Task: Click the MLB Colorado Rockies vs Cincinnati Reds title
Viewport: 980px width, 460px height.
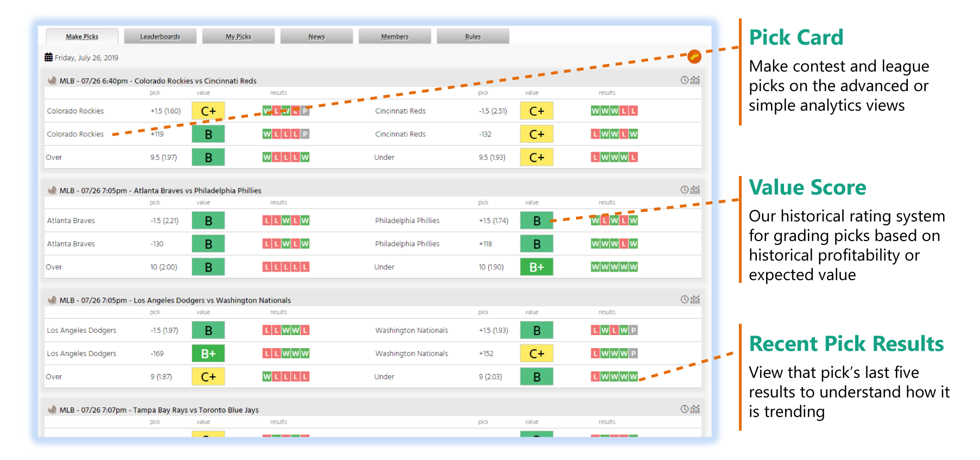Action: [158, 81]
